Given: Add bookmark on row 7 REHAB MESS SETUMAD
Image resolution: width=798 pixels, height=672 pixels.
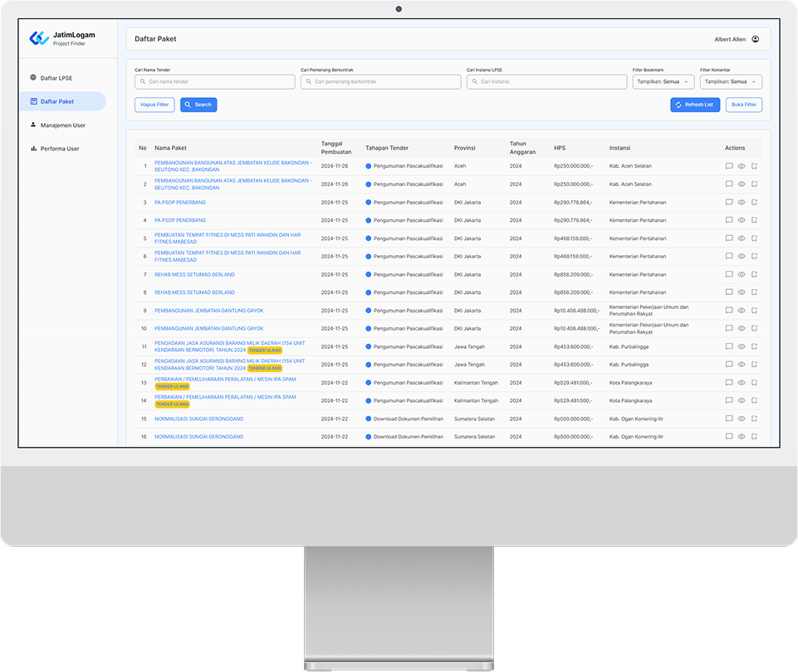Looking at the screenshot, I should (x=754, y=274).
